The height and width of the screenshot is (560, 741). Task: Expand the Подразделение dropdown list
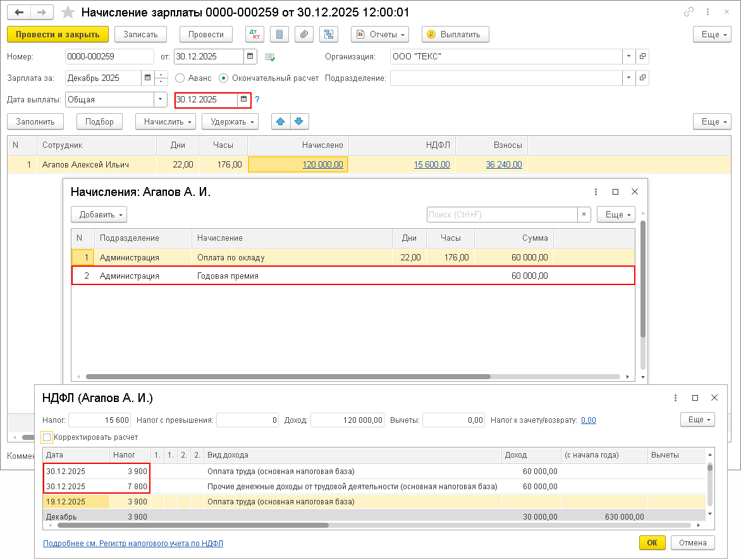[628, 78]
